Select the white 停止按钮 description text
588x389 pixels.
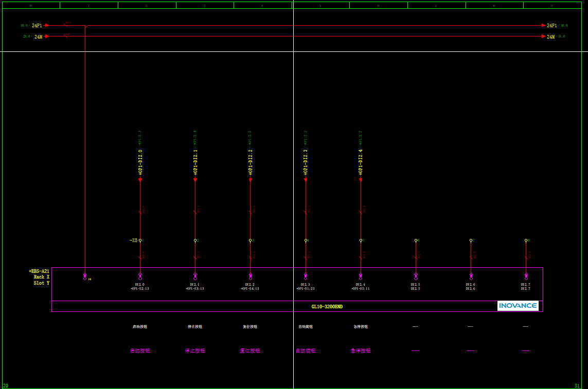[195, 326]
